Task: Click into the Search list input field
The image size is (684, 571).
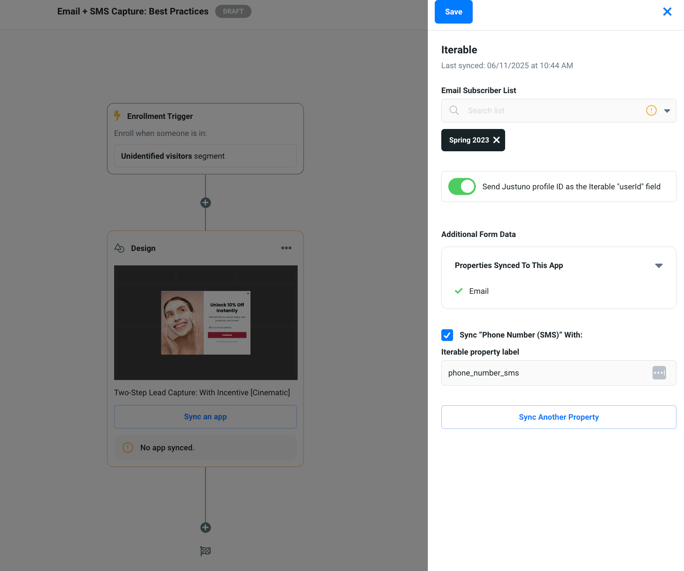Action: [x=550, y=111]
